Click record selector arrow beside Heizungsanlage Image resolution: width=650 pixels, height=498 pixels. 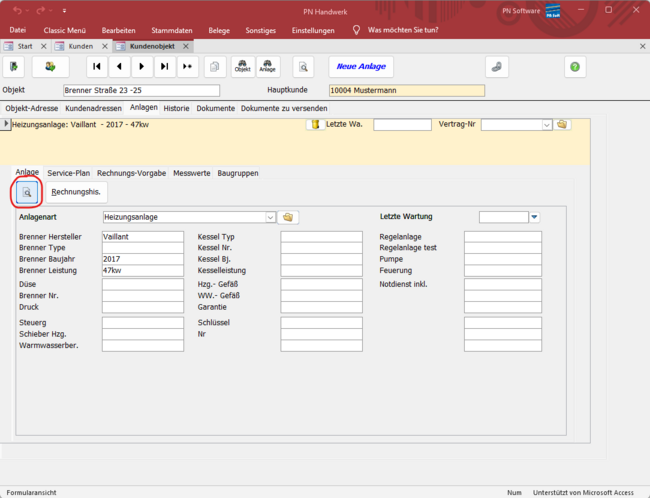click(5, 124)
